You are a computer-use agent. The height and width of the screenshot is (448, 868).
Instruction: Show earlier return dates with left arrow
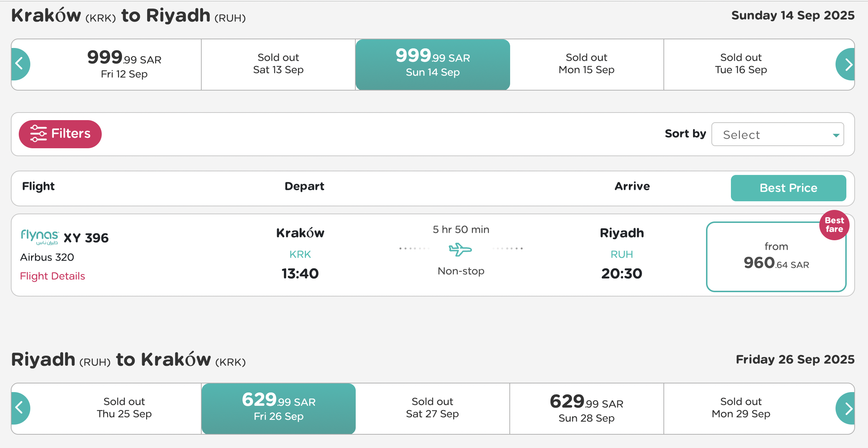click(20, 408)
